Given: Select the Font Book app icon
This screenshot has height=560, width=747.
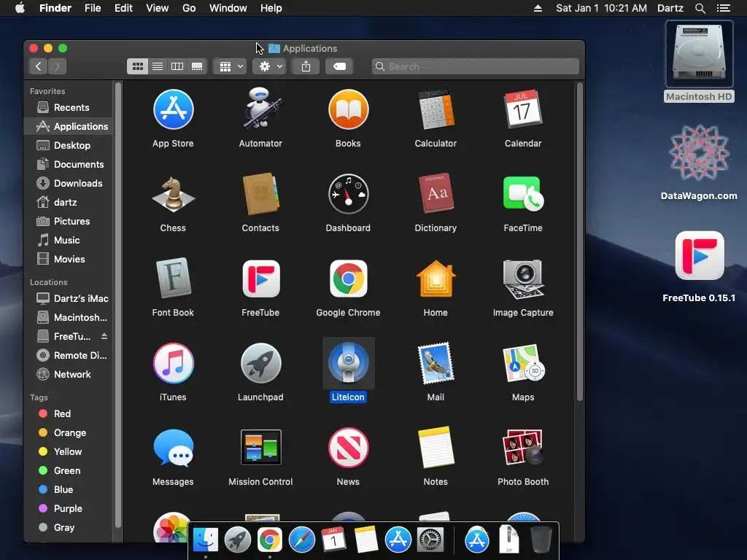Looking at the screenshot, I should [173, 278].
